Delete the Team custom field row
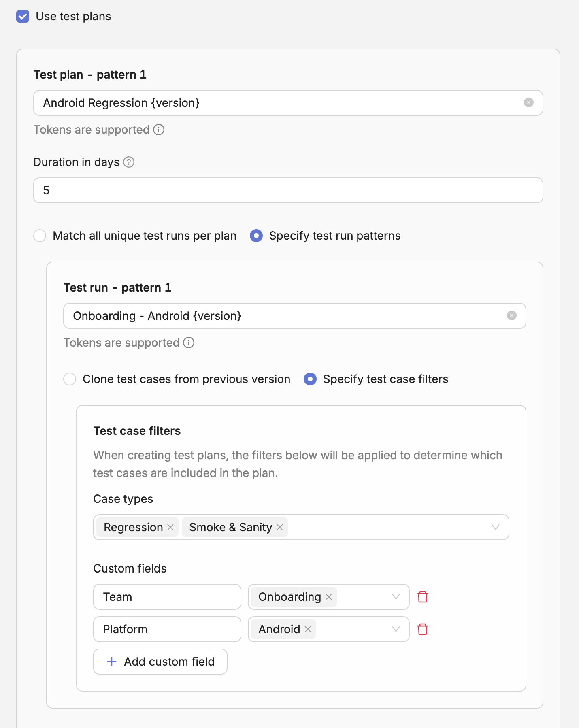 coord(423,597)
